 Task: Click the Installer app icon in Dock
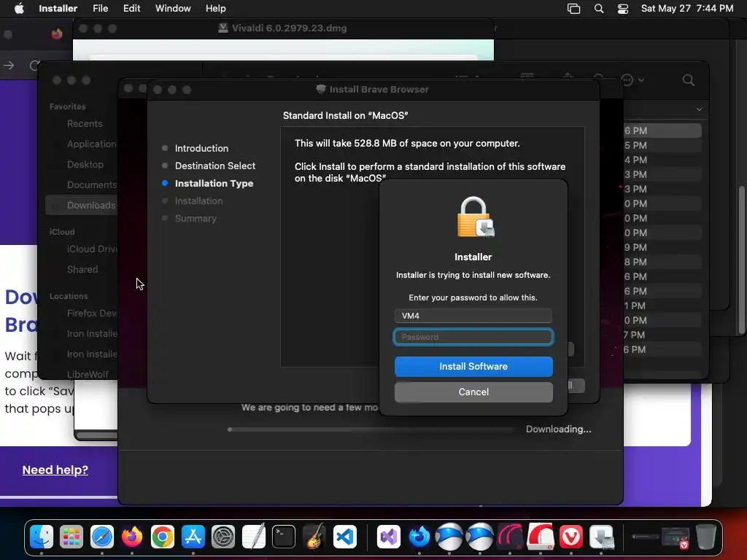click(601, 537)
